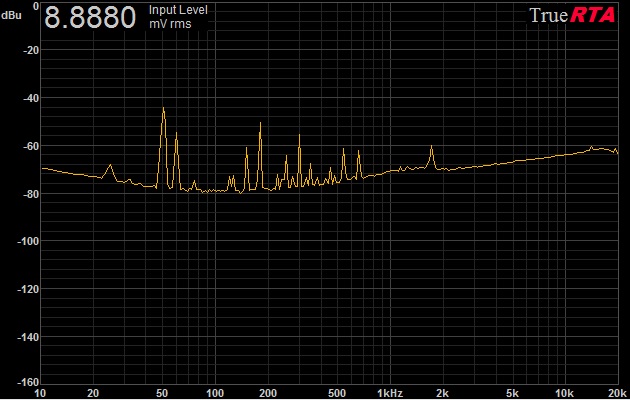Viewport: 630px width, 400px height.
Task: Click the 10k frequency label
Action: (x=564, y=393)
